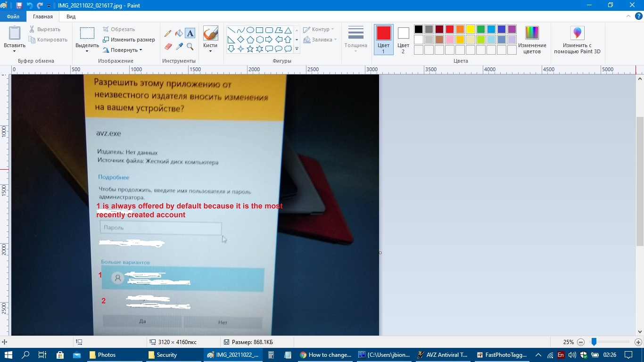Image resolution: width=644 pixels, height=362 pixels.
Task: Switch to Главная tab
Action: pos(43,16)
